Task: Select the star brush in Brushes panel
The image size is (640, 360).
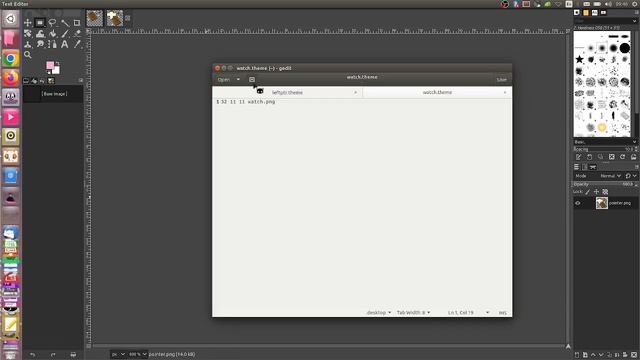Action: coord(579,60)
